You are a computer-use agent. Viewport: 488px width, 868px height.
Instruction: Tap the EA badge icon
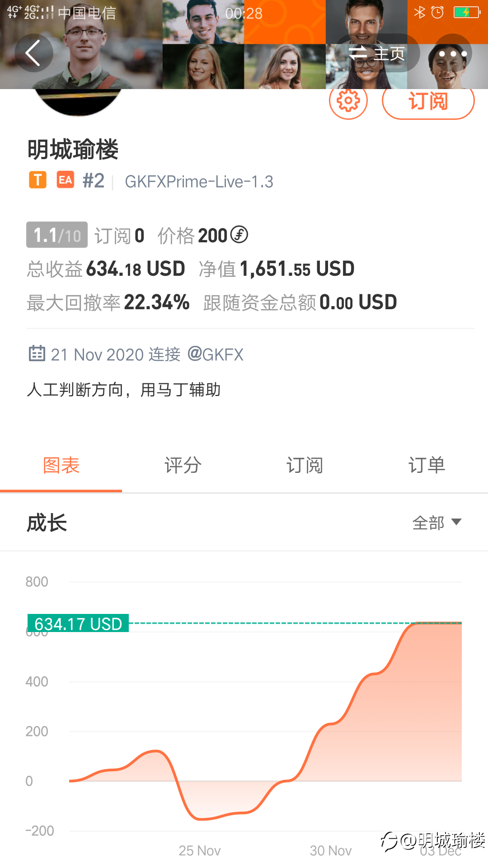click(x=66, y=180)
